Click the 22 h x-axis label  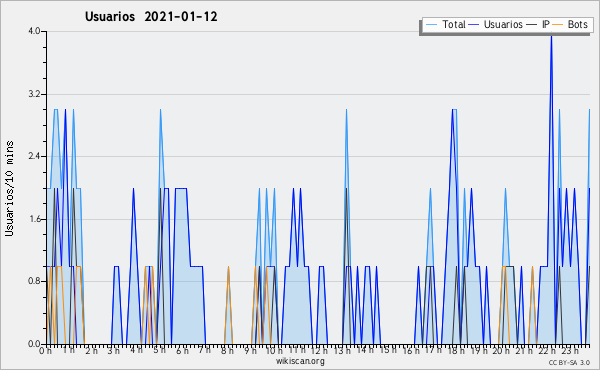[x=547, y=351]
